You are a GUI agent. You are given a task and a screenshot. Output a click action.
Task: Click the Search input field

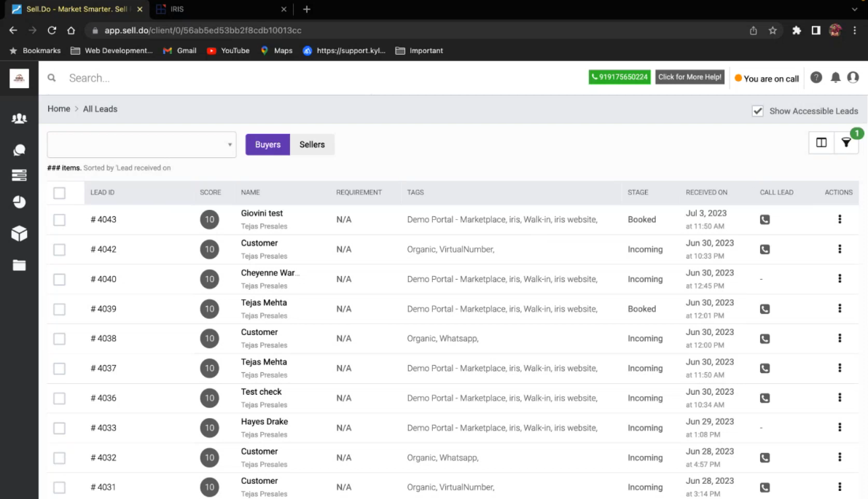coord(219,78)
